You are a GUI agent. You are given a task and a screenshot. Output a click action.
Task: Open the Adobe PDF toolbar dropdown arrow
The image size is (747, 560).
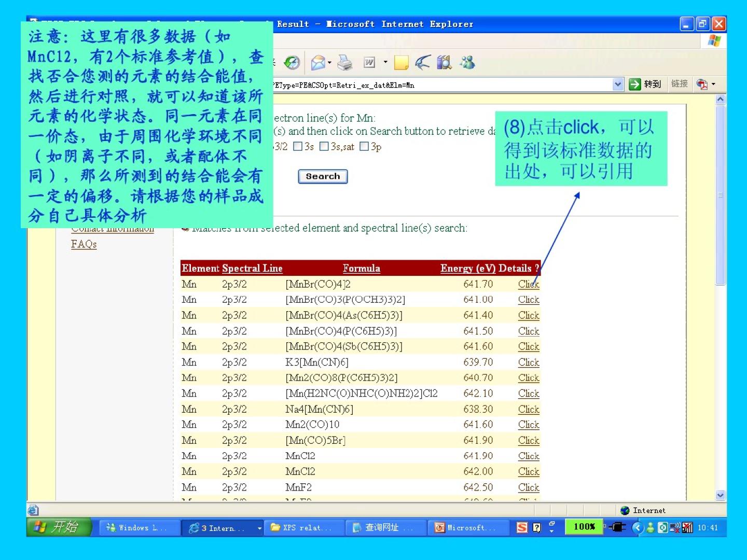pos(714,84)
